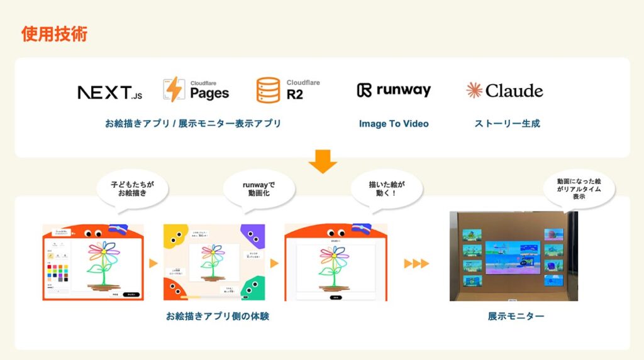Click the black button below the animated flower
This screenshot has width=644, height=360.
[336, 297]
